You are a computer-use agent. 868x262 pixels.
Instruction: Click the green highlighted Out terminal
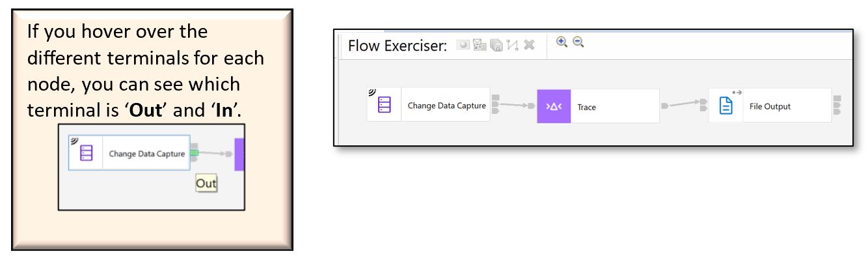pyautogui.click(x=194, y=154)
